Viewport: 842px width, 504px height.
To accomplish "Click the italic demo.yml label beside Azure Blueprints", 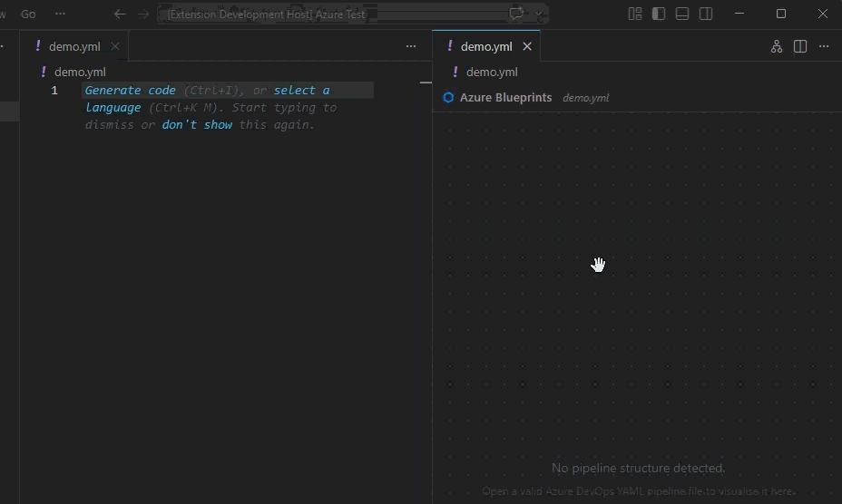I will click(586, 98).
